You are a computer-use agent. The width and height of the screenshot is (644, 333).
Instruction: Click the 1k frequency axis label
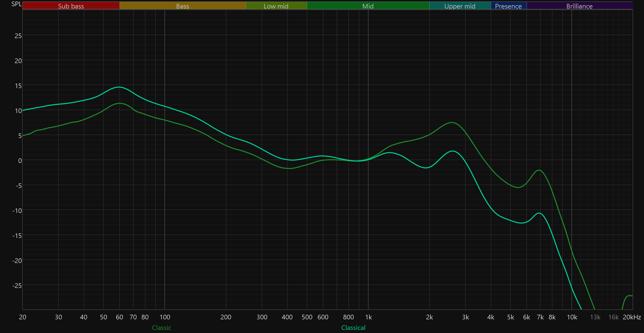pos(368,317)
